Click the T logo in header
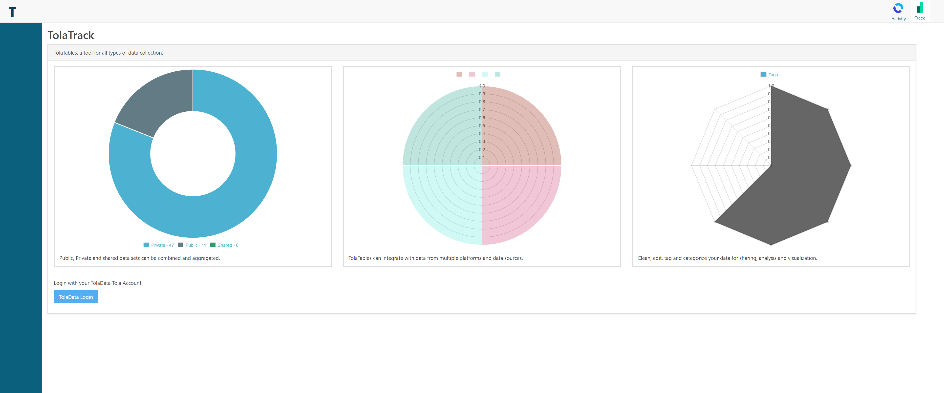This screenshot has height=393, width=944. coord(13,11)
